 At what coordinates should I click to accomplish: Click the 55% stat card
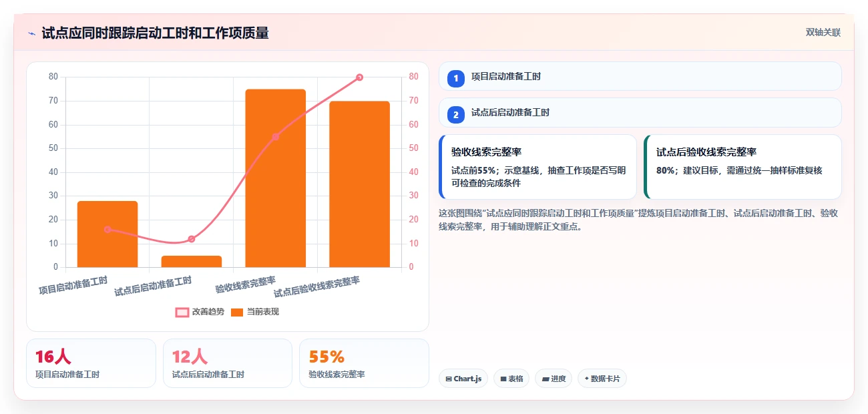click(364, 363)
